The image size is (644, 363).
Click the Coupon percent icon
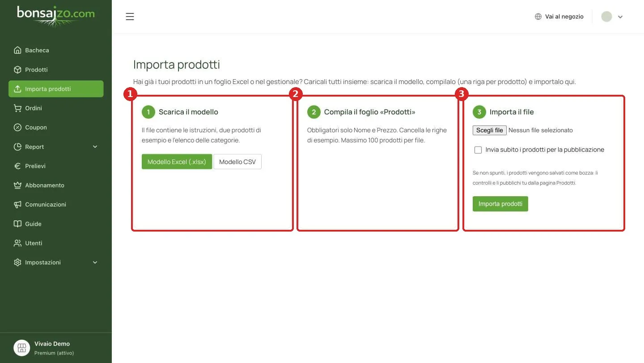17,127
